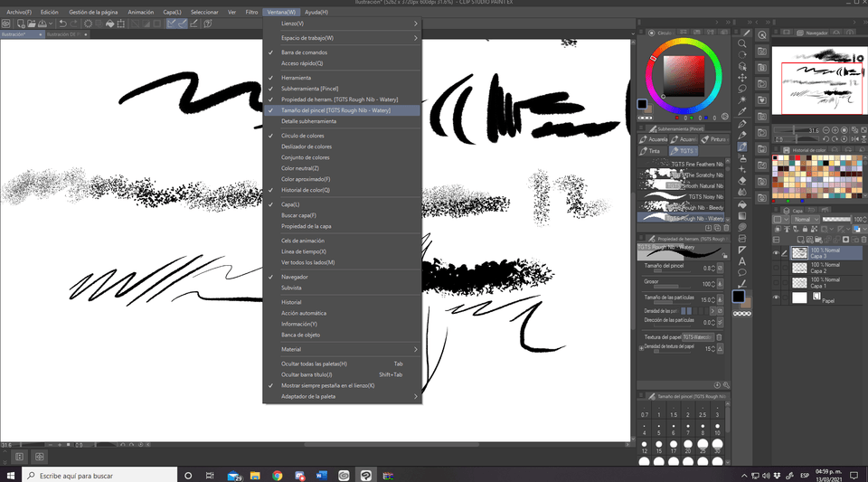Click the Open folder icon
The width and height of the screenshot is (868, 482).
coord(32,24)
